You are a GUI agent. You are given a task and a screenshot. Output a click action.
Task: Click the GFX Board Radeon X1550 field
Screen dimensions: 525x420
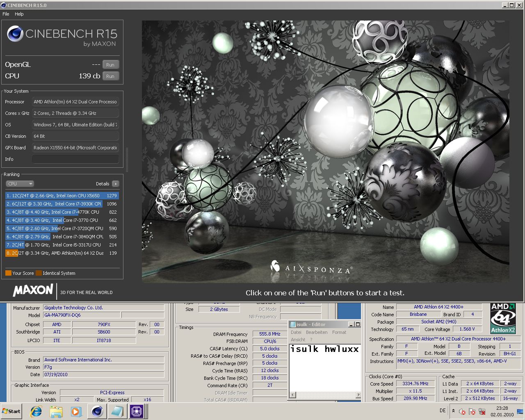click(75, 148)
